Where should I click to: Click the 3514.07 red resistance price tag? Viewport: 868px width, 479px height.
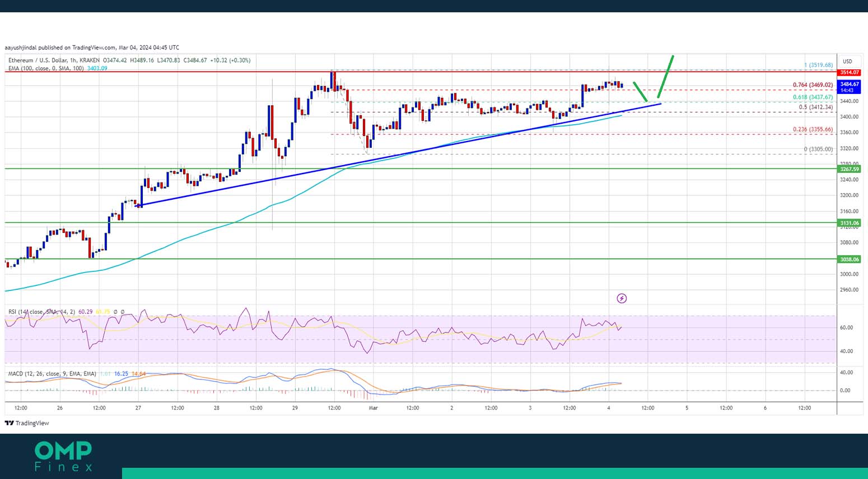click(x=850, y=72)
